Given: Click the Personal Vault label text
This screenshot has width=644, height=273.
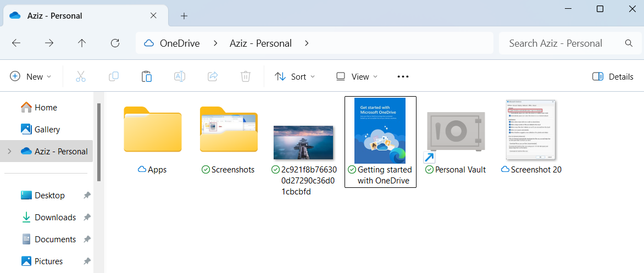Looking at the screenshot, I should point(460,170).
